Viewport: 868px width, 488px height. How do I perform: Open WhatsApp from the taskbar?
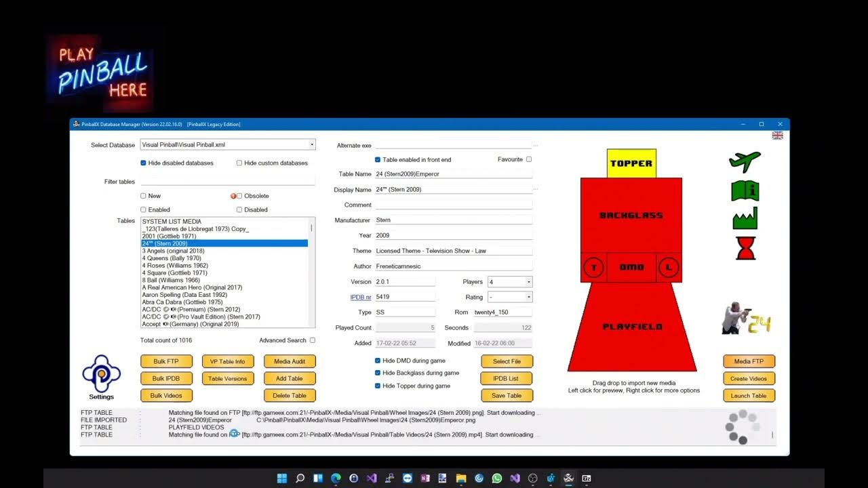(x=497, y=478)
